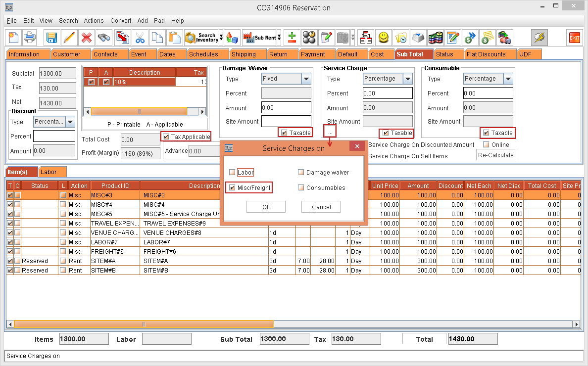Open the Search Inventory tool

pos(200,37)
